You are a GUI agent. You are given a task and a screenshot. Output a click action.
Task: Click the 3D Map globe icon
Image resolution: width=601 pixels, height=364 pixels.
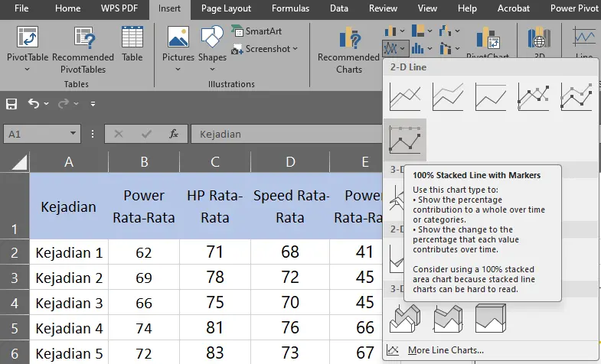coord(539,37)
